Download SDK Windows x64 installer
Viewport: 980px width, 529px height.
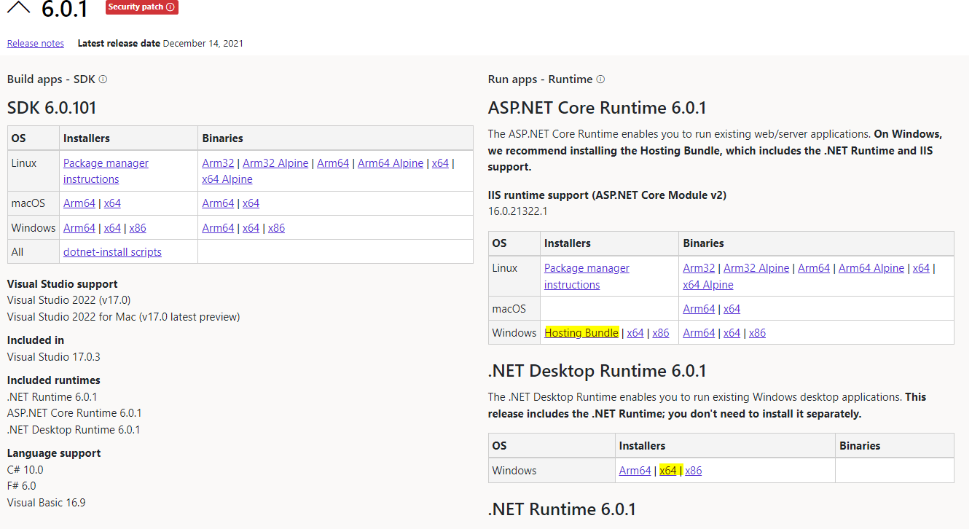(112, 228)
